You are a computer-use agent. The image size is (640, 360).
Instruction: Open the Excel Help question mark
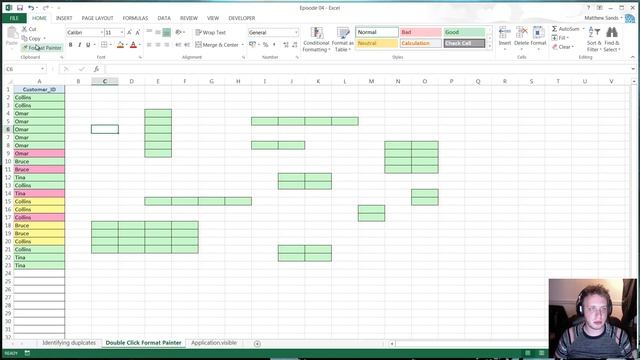click(588, 8)
